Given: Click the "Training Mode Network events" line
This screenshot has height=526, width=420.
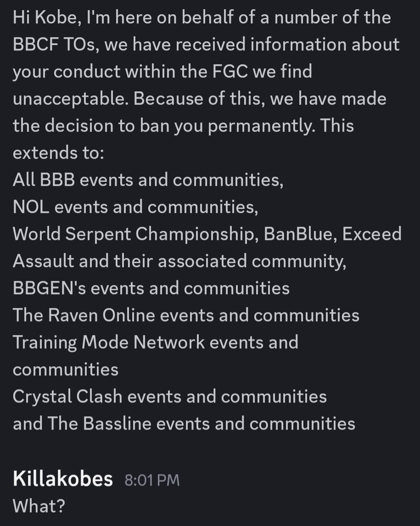Looking at the screenshot, I should [x=155, y=342].
